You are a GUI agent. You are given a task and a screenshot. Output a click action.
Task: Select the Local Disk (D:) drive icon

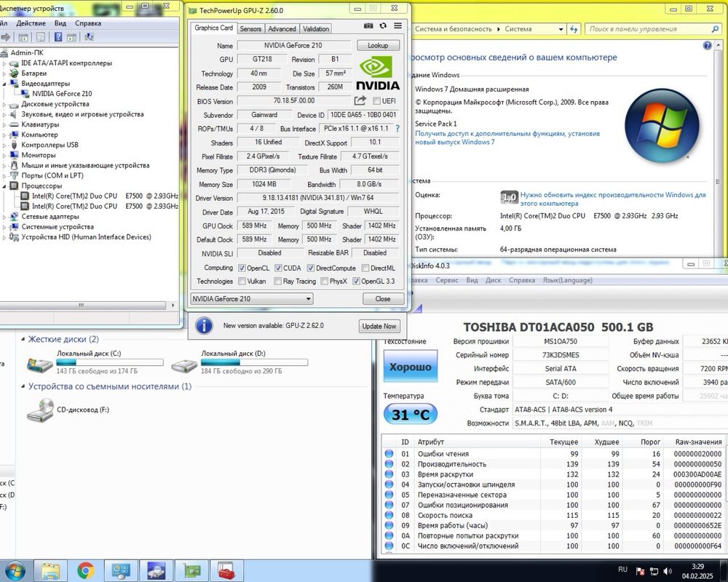click(x=184, y=364)
